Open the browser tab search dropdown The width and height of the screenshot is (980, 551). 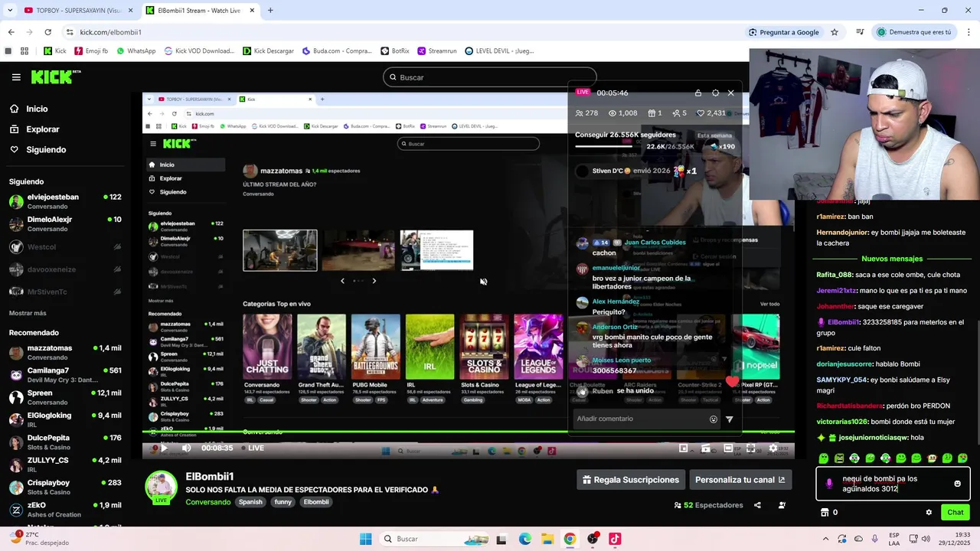click(10, 10)
